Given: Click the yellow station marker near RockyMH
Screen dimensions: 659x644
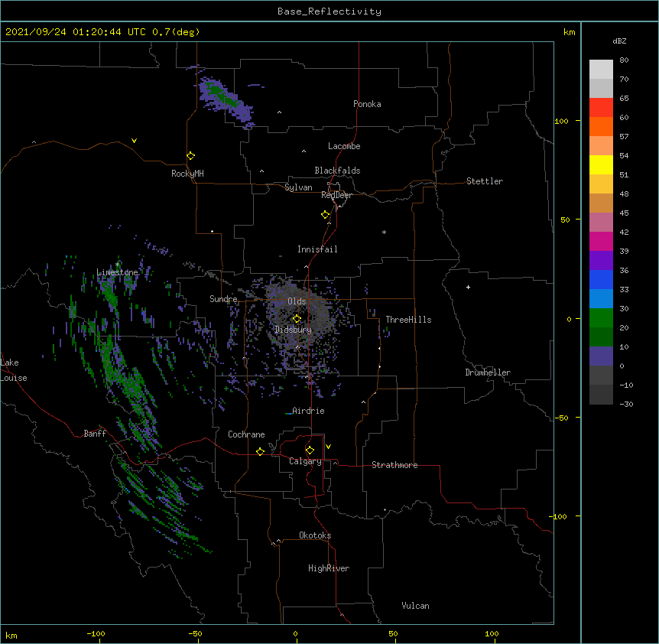Looking at the screenshot, I should tap(190, 155).
